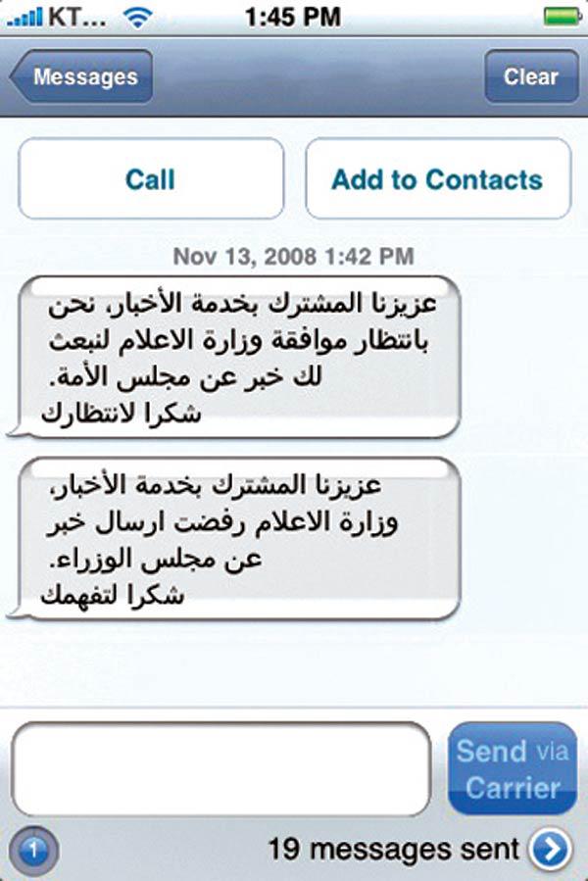Clear the conversation with the Clear button
This screenshot has width=588, height=881.
click(x=531, y=76)
